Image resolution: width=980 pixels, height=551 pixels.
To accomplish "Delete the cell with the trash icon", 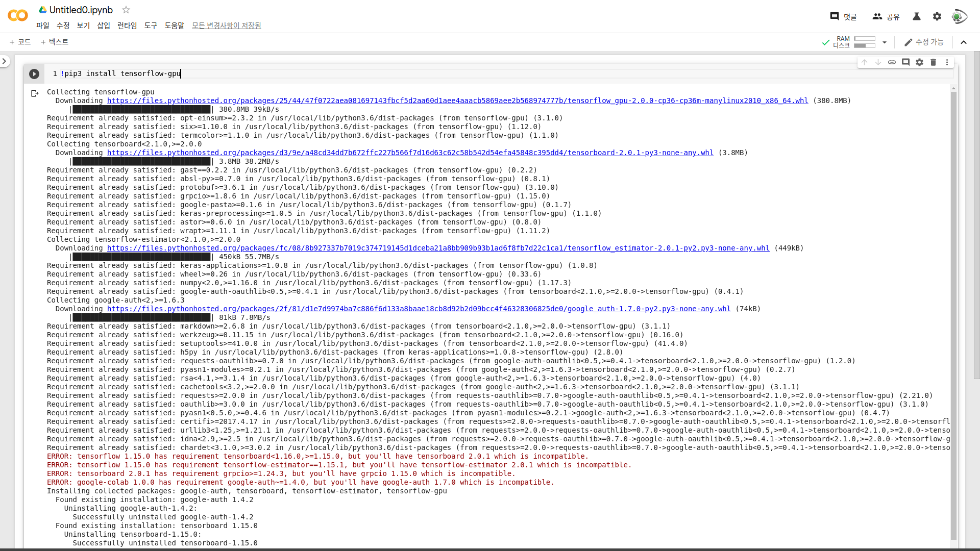I will pos(933,62).
